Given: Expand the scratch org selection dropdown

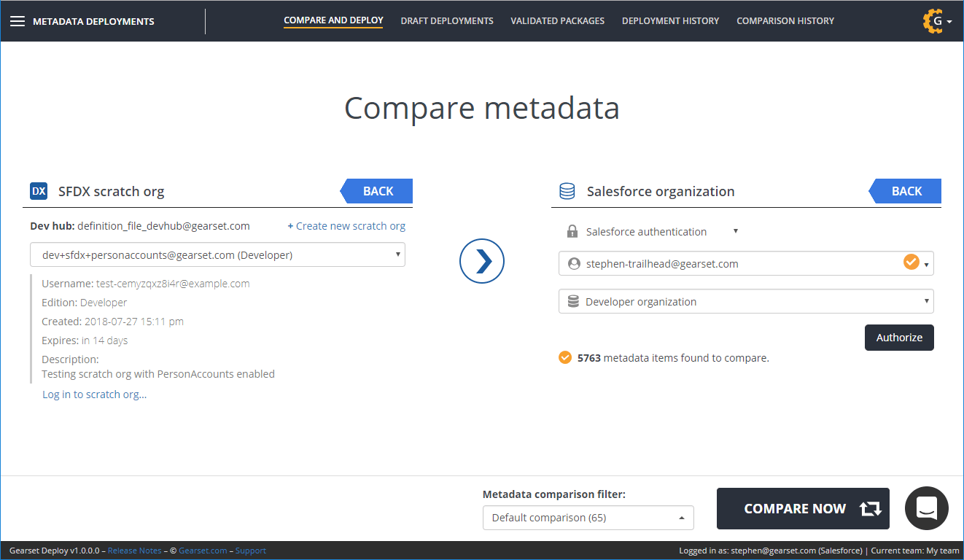Looking at the screenshot, I should (x=217, y=255).
